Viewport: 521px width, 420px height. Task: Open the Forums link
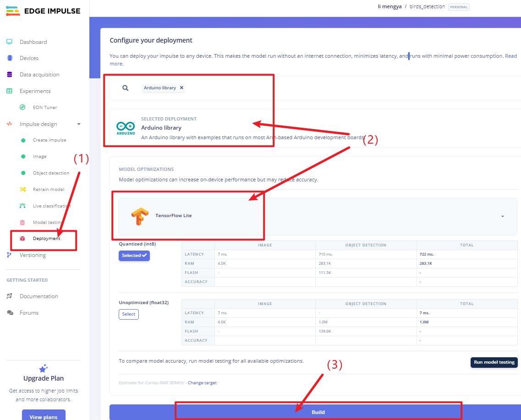[x=29, y=313]
